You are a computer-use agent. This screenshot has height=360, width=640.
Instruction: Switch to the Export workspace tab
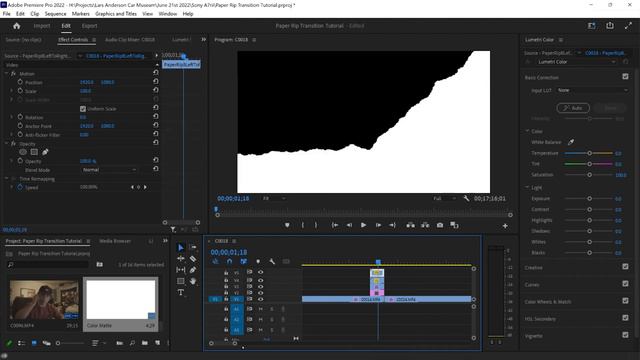[x=89, y=26]
